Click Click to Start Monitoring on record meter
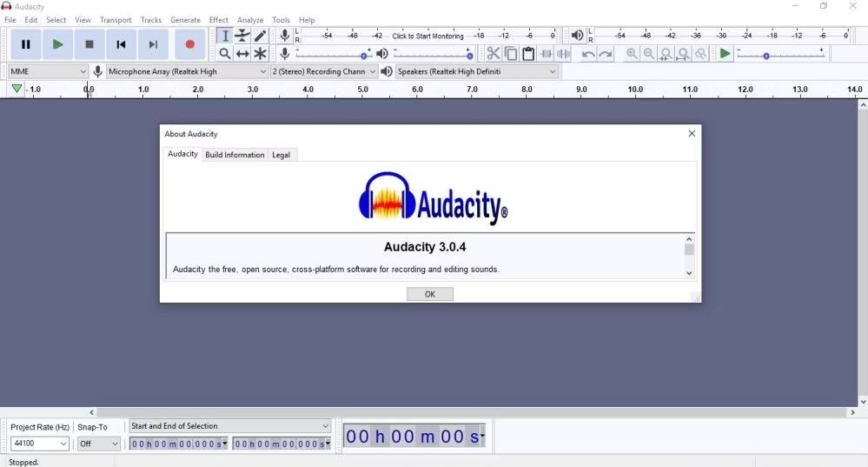The width and height of the screenshot is (868, 467). click(x=427, y=36)
